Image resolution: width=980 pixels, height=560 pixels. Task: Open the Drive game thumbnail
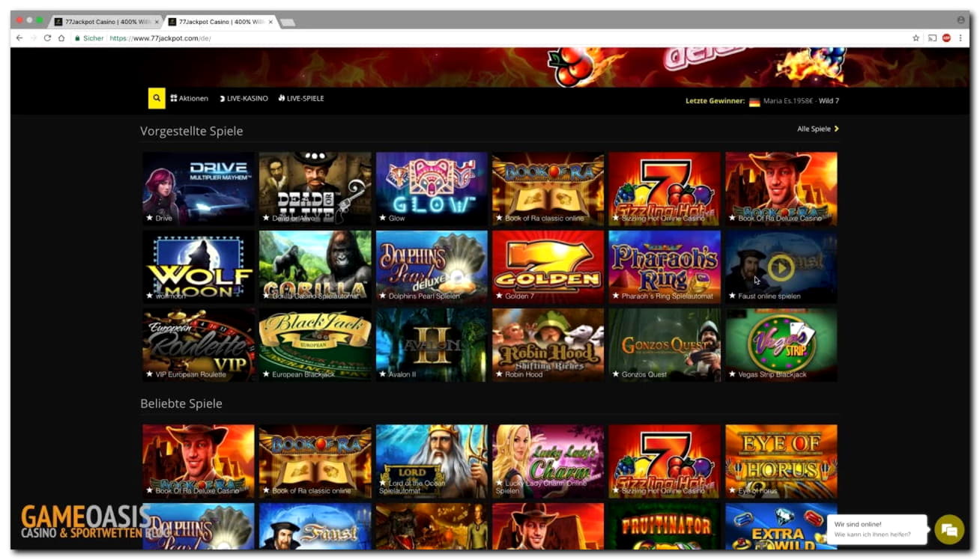tap(199, 189)
